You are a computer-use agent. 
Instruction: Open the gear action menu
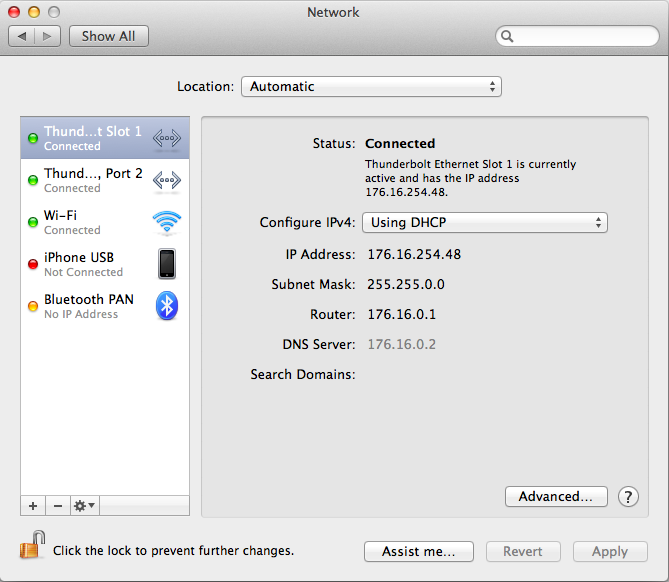84,506
